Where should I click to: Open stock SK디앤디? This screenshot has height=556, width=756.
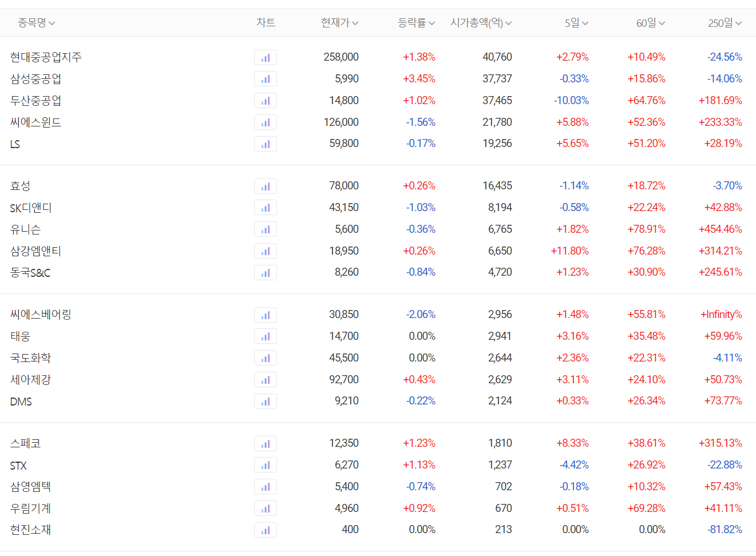coord(31,208)
